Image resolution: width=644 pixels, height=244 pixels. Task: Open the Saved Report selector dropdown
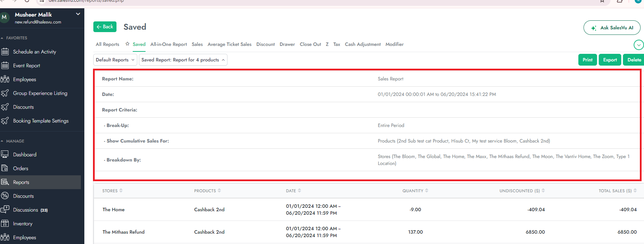click(183, 60)
